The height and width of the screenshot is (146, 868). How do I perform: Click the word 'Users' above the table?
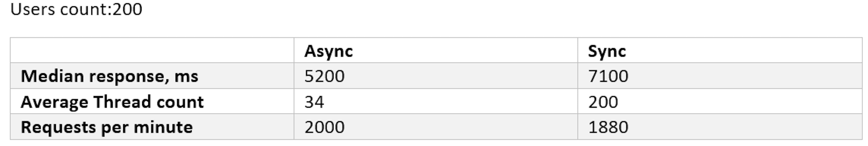click(33, 9)
